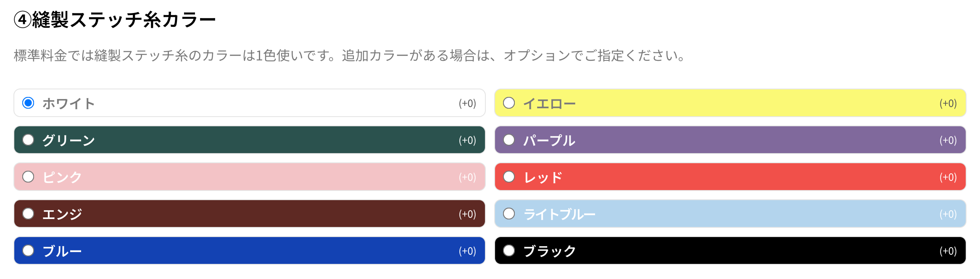Click the イエロー option label text
Image resolution: width=980 pixels, height=279 pixels.
549,104
